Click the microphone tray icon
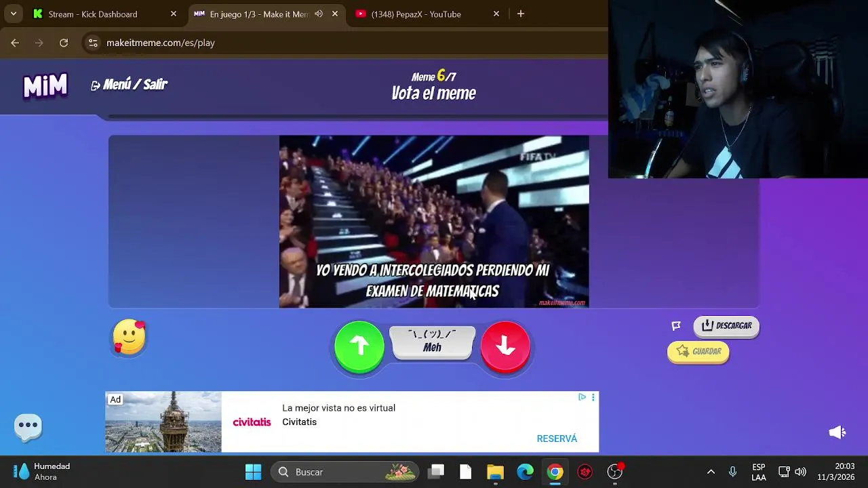The height and width of the screenshot is (488, 868). coord(732,472)
